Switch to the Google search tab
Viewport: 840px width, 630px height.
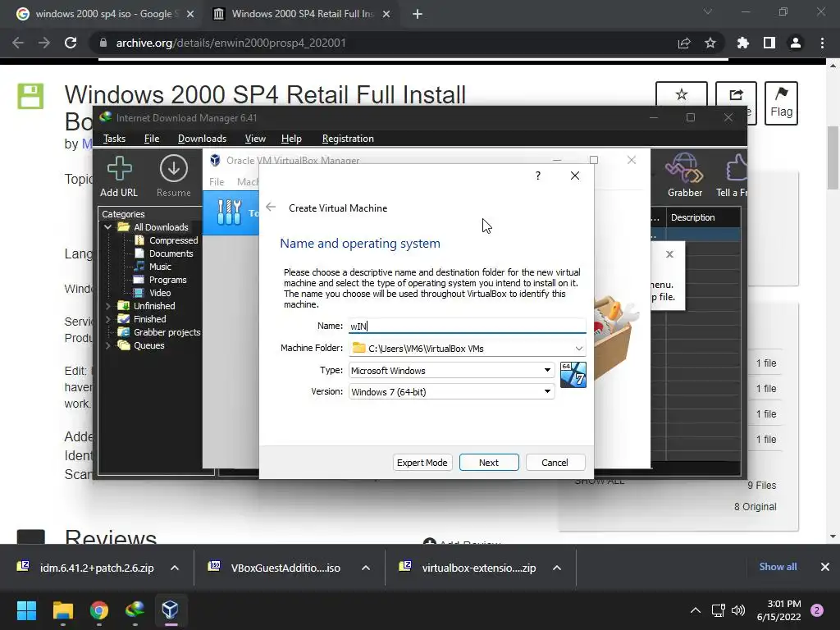104,14
